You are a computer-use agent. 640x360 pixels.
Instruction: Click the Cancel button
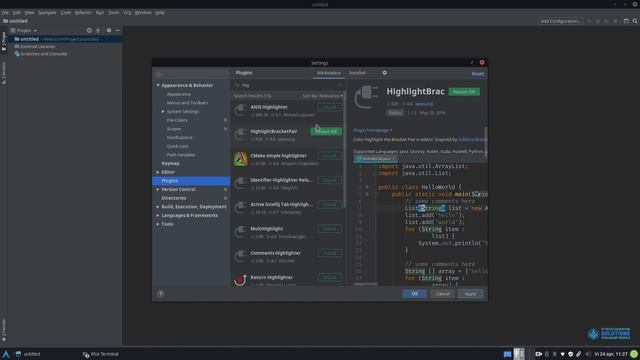442,293
